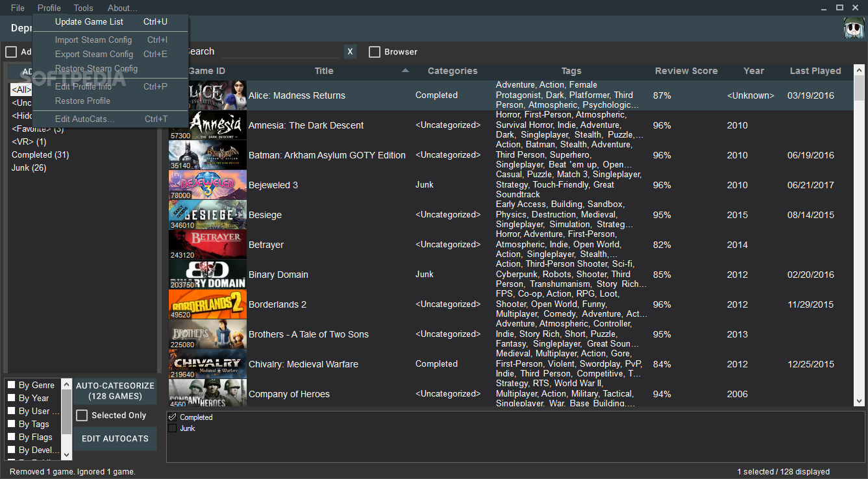Viewport: 868px width, 479px height.
Task: Click the Borderlands 2 title text
Action: (277, 304)
